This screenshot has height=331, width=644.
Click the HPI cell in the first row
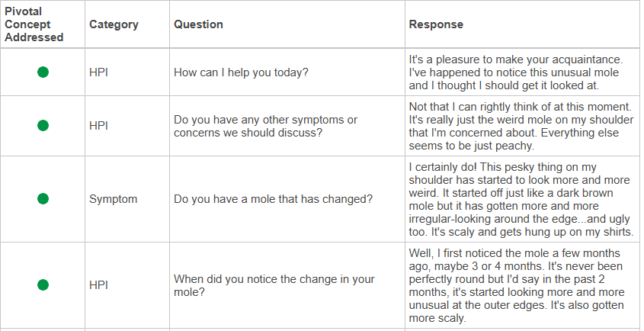(x=98, y=72)
